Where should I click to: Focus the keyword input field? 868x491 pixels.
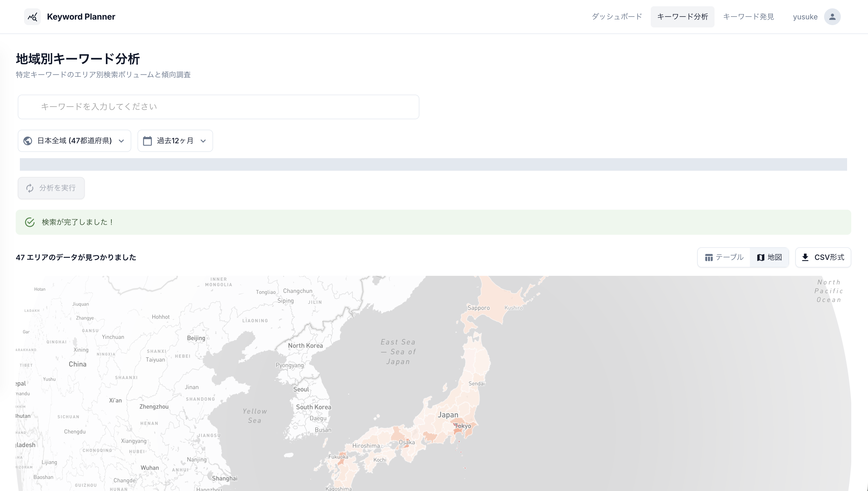219,107
